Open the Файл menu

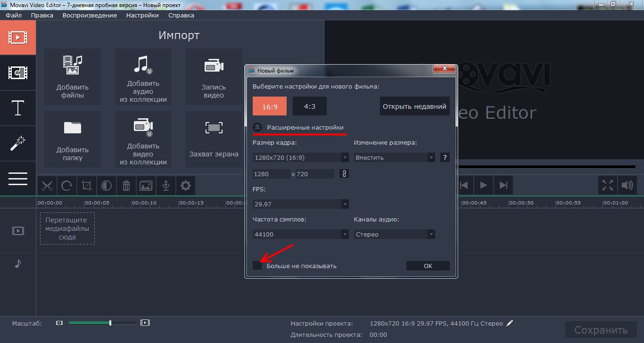tap(14, 15)
